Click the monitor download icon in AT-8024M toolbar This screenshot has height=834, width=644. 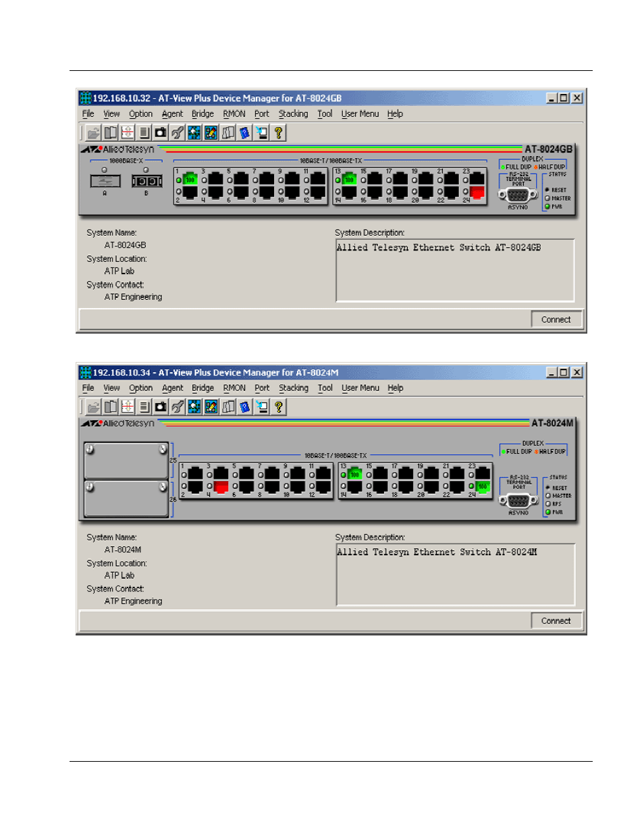[261, 407]
